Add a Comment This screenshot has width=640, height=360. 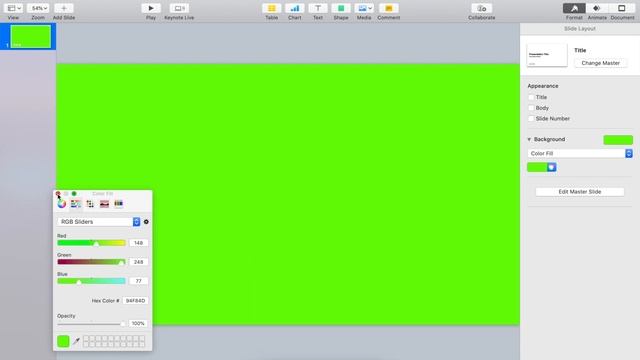point(389,8)
